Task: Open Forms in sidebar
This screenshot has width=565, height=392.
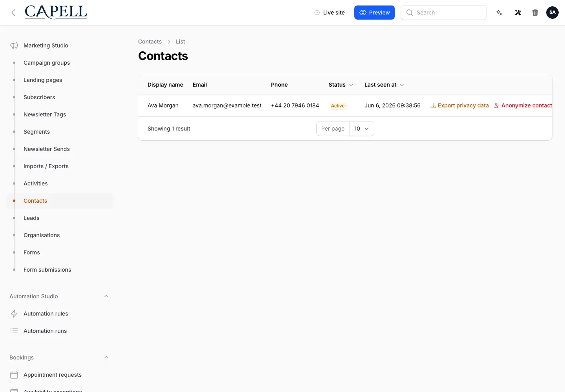Action: pos(32,252)
